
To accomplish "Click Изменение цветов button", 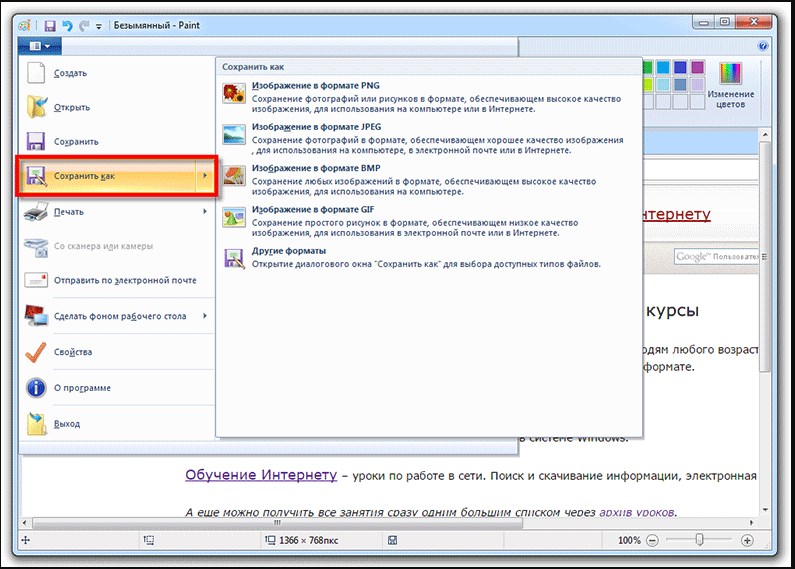I will coord(731,85).
